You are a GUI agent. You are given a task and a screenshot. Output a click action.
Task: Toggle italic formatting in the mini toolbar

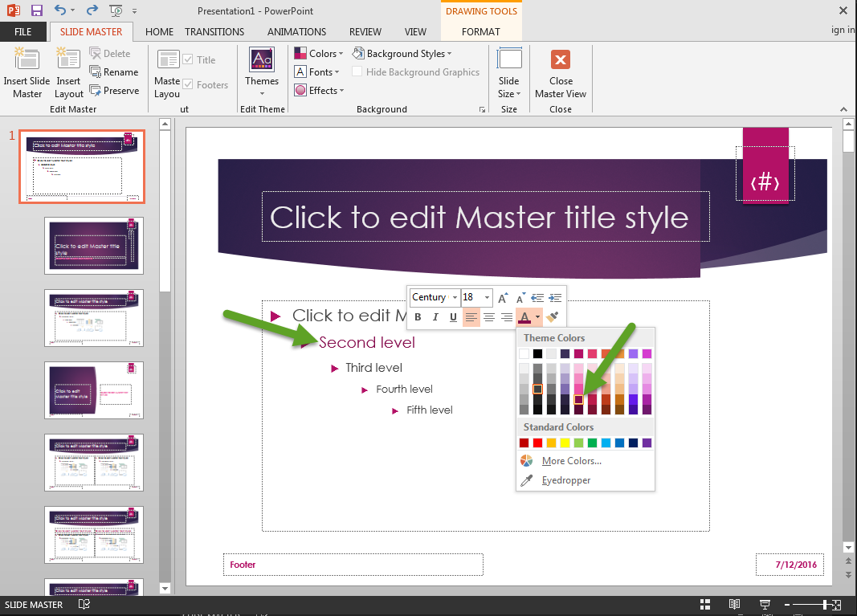435,317
